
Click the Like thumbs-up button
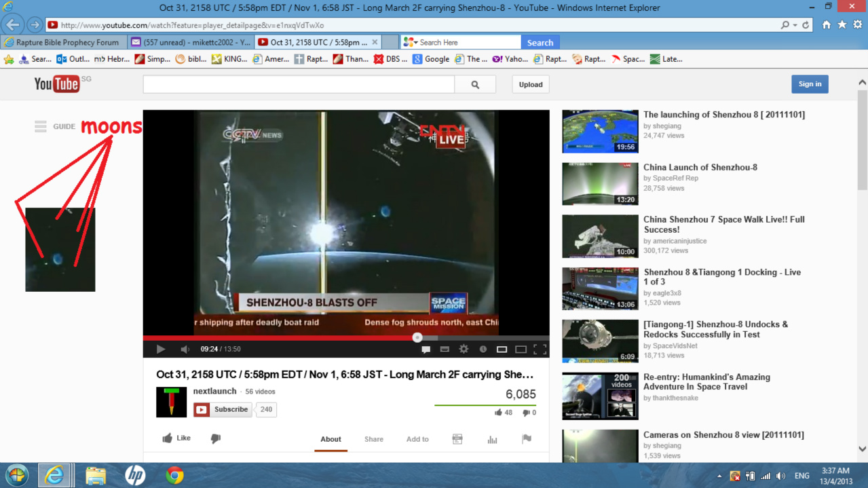point(176,438)
